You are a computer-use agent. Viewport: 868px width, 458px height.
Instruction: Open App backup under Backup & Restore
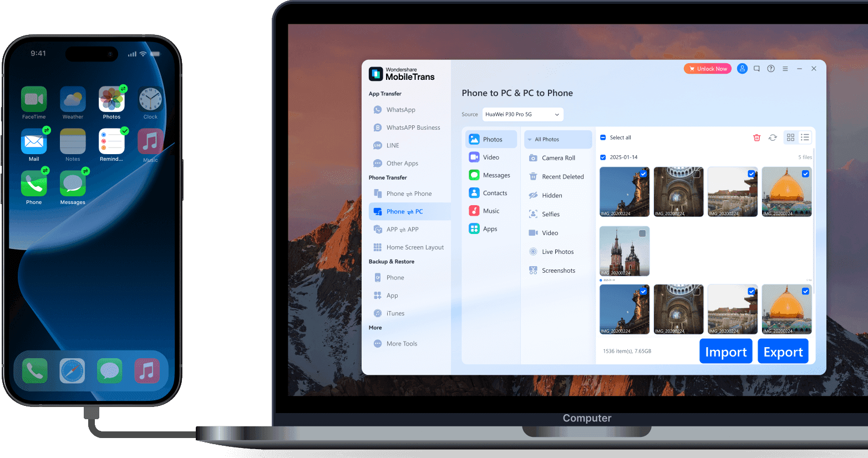click(386, 296)
